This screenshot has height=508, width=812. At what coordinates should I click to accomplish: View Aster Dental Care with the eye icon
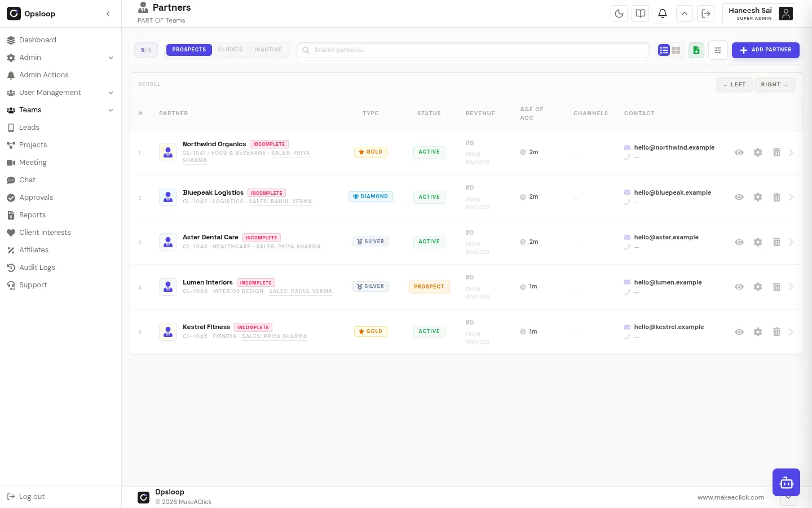click(x=739, y=242)
